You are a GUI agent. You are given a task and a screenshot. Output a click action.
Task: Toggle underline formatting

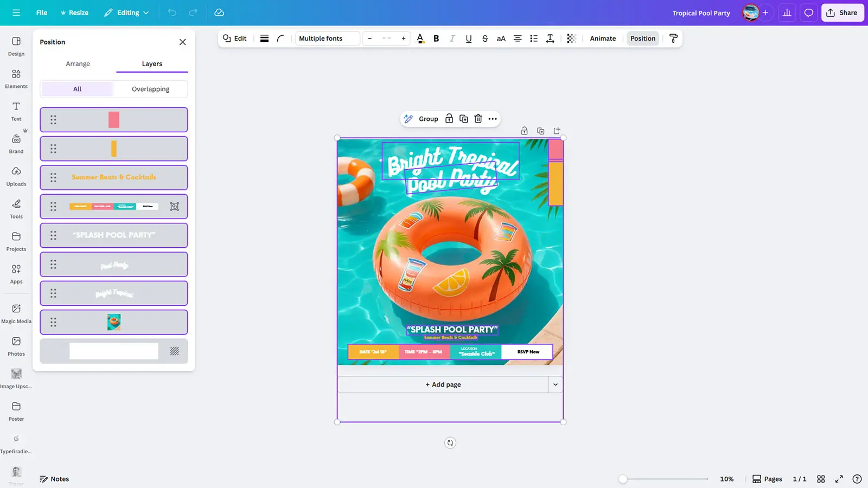(469, 38)
